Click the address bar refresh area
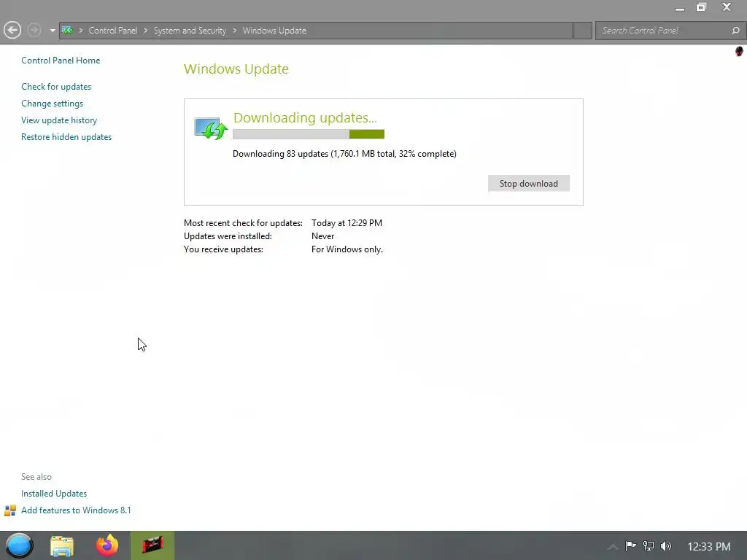This screenshot has height=560, width=747. 582,31
